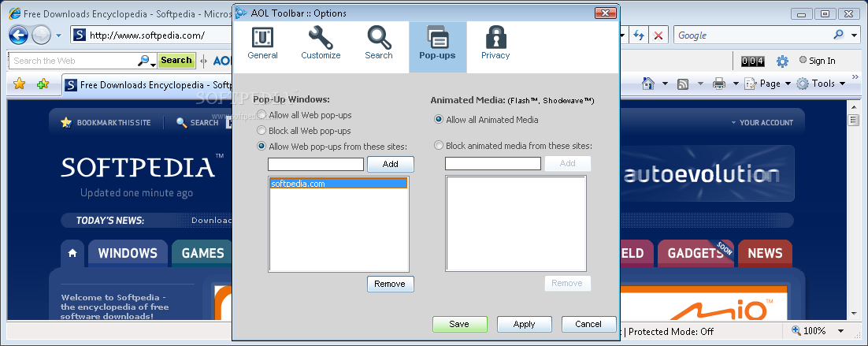The image size is (868, 346).
Task: Click the Softpedia logo on the page
Action: point(142,166)
